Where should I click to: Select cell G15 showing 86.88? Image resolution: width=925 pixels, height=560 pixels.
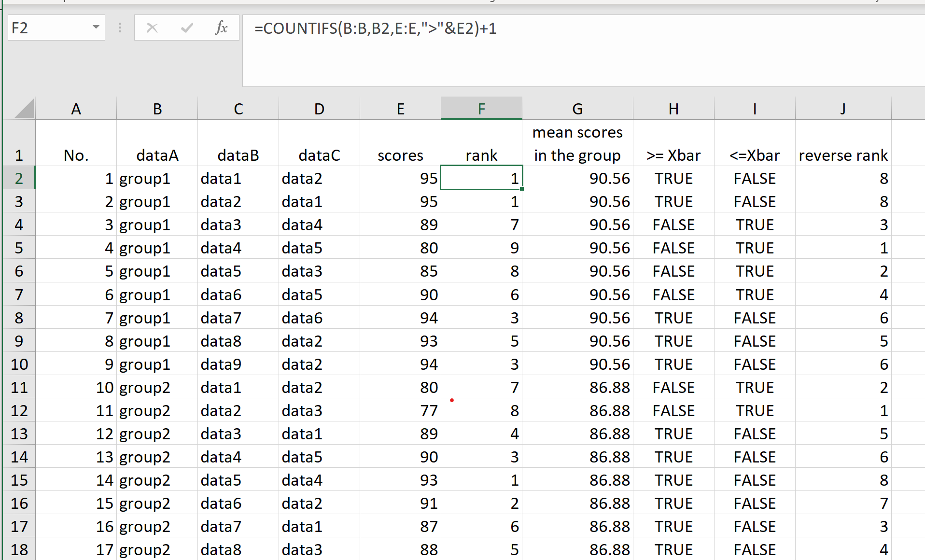click(x=577, y=480)
